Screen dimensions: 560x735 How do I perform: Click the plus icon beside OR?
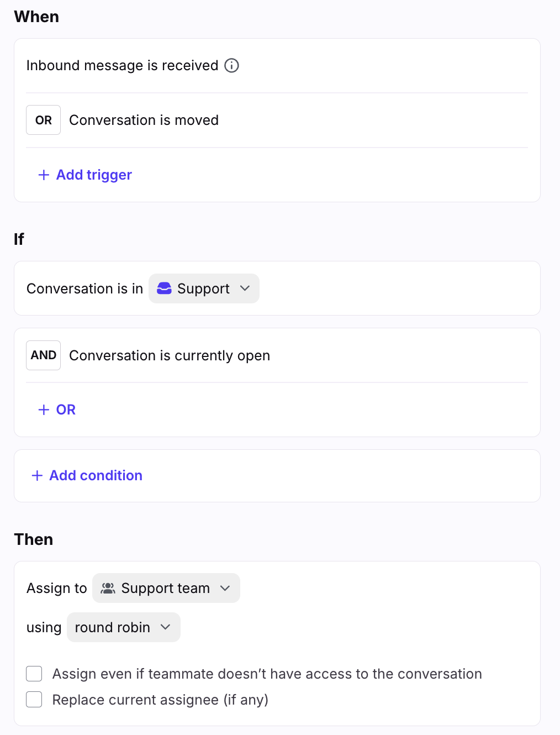pyautogui.click(x=44, y=410)
